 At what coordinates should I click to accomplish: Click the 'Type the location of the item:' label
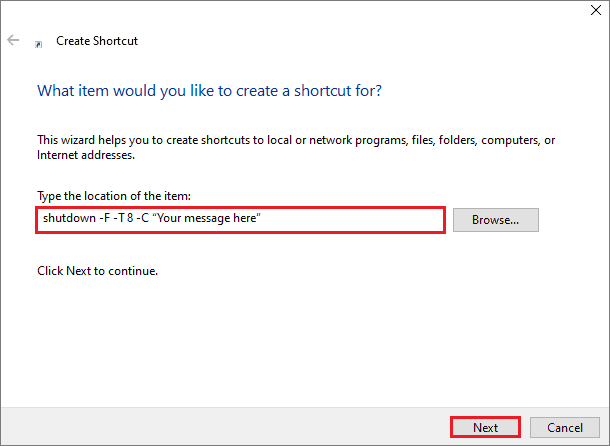114,196
